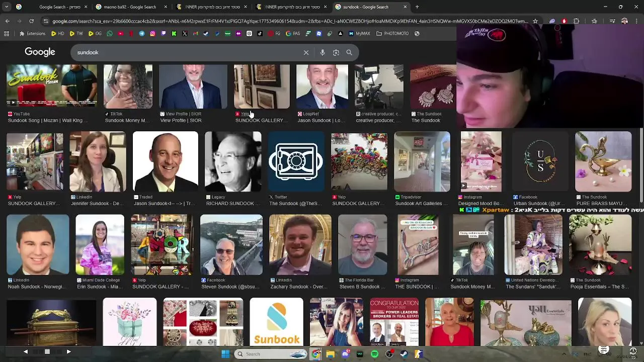Open the Chrome extensions puzzle icon

[x=577, y=21]
